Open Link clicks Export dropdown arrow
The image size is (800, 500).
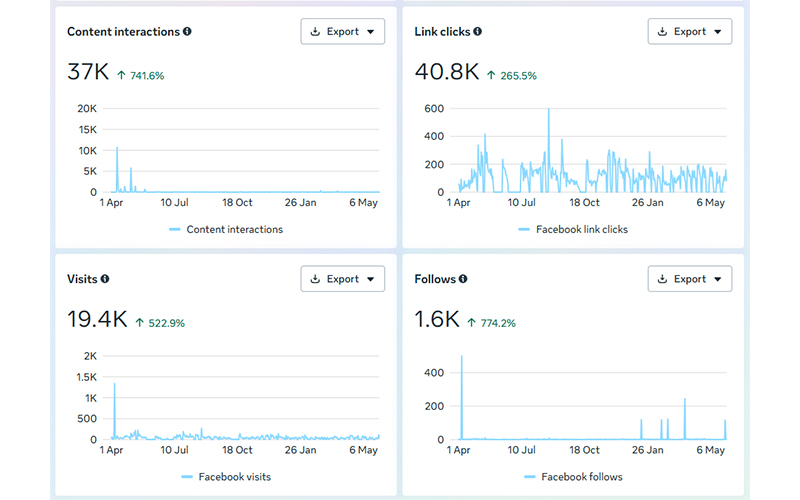tap(718, 32)
